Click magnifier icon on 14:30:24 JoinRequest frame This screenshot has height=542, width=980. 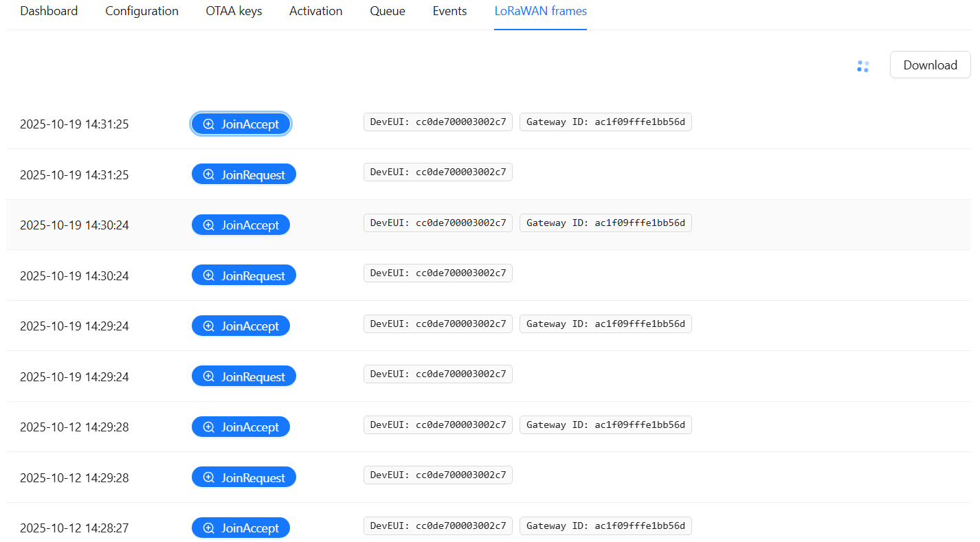209,275
